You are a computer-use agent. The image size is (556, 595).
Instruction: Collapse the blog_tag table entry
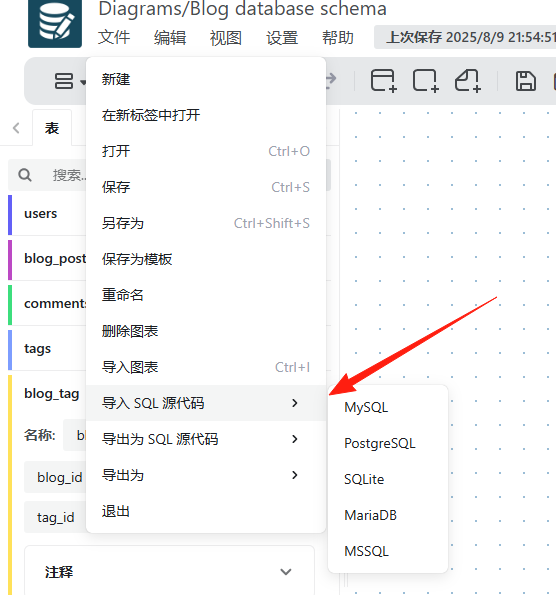(x=47, y=394)
